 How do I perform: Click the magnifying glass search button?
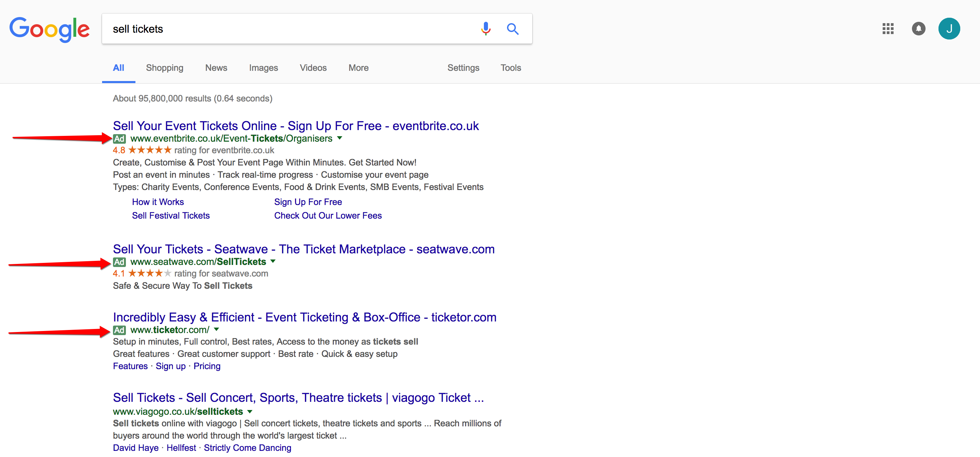click(512, 29)
